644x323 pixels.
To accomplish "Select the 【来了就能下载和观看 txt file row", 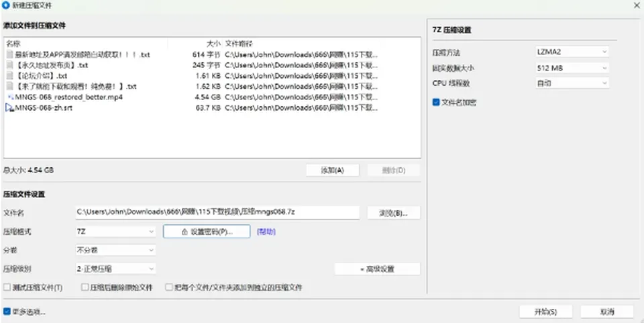I will tap(212, 87).
